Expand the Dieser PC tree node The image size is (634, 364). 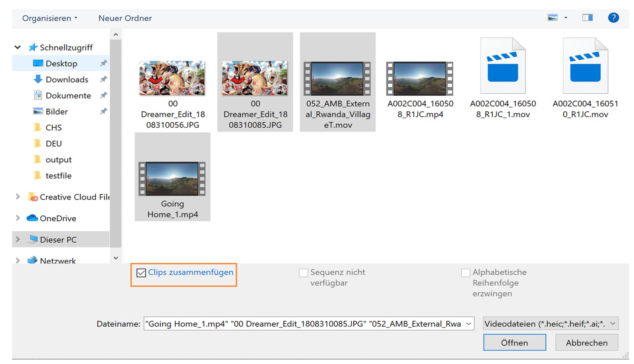coord(18,240)
